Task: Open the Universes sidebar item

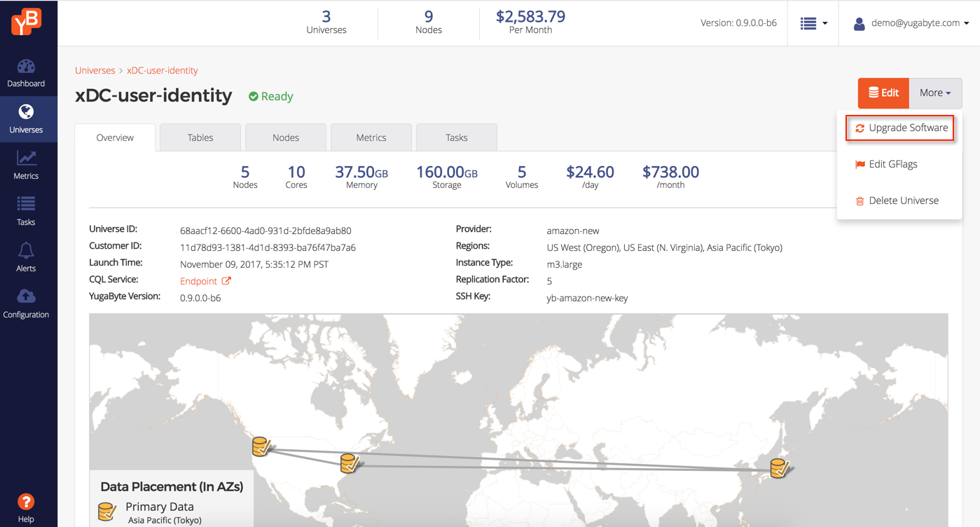Action: 26,119
